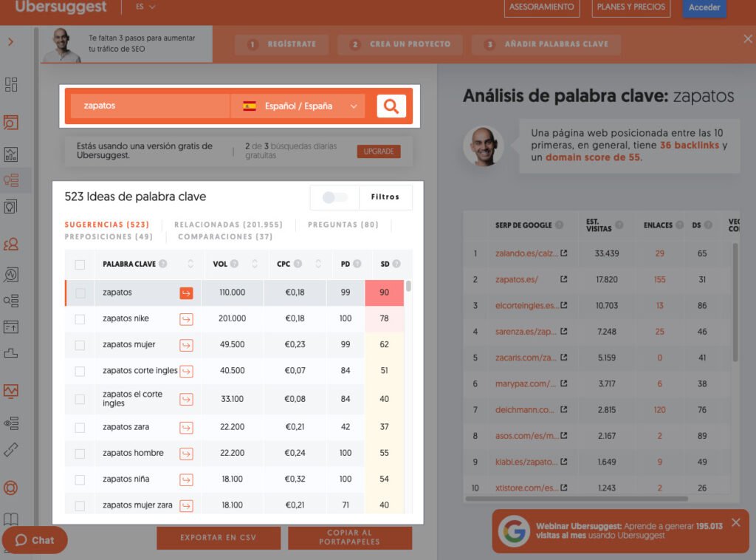Click the orange arrow icon in zapatos row
Screen dimensions: 756x560
(186, 293)
